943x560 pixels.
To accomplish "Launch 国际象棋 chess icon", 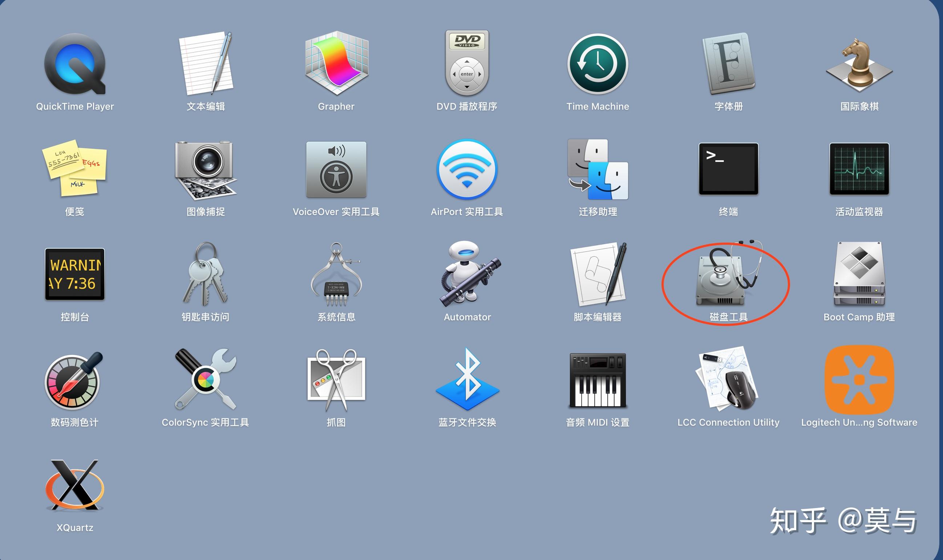I will coord(859,65).
